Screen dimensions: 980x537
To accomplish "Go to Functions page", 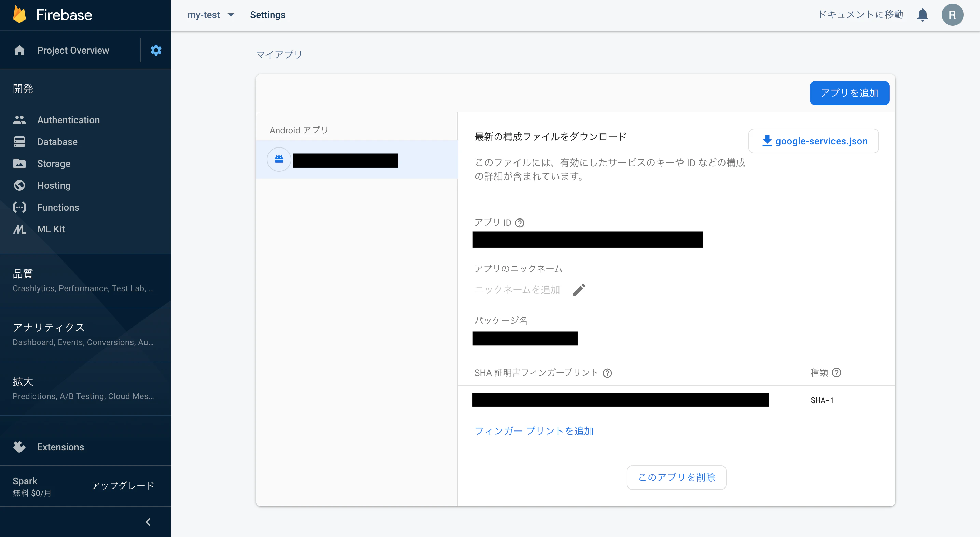I will coord(58,207).
